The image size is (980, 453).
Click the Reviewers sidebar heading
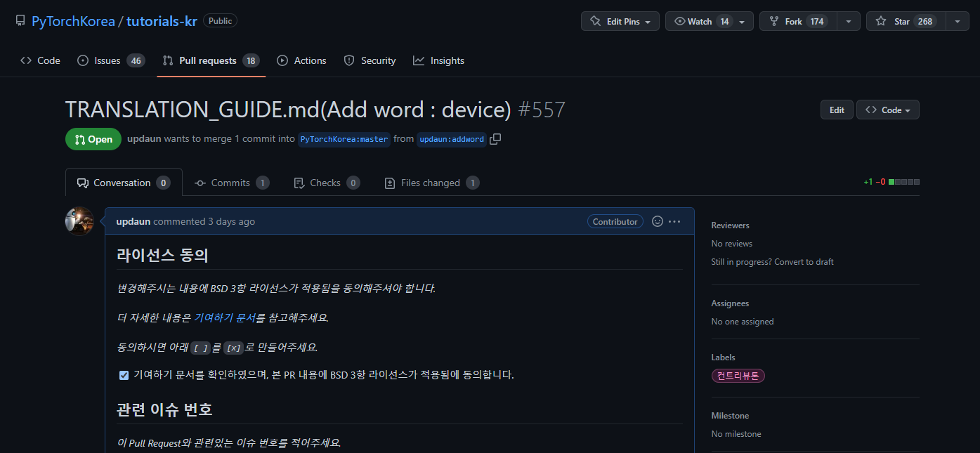730,225
